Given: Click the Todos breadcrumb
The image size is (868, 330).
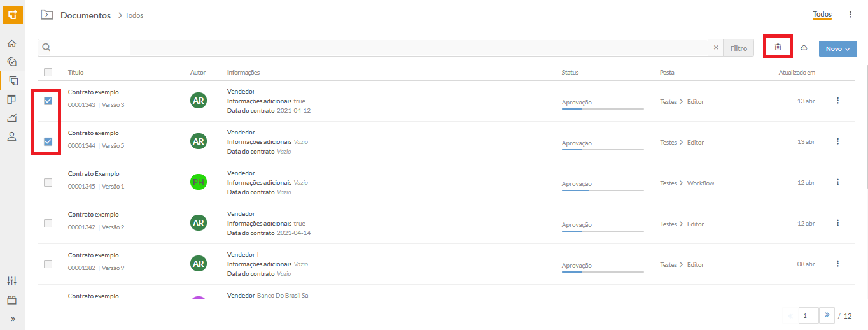Looking at the screenshot, I should [134, 15].
